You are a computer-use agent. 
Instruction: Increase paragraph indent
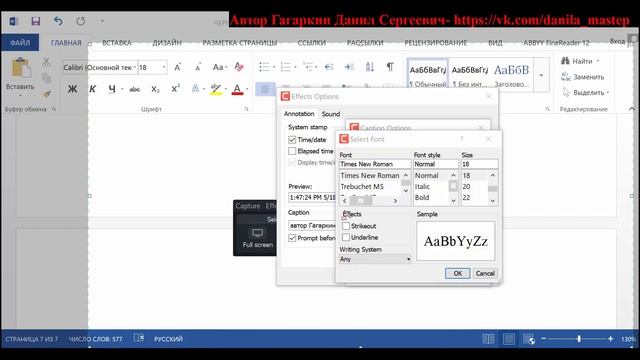tap(349, 67)
